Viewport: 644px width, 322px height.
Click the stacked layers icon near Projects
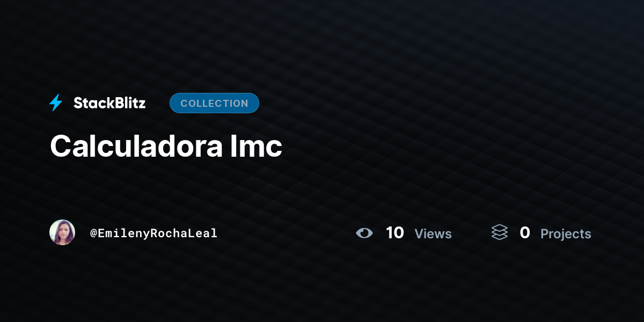500,232
